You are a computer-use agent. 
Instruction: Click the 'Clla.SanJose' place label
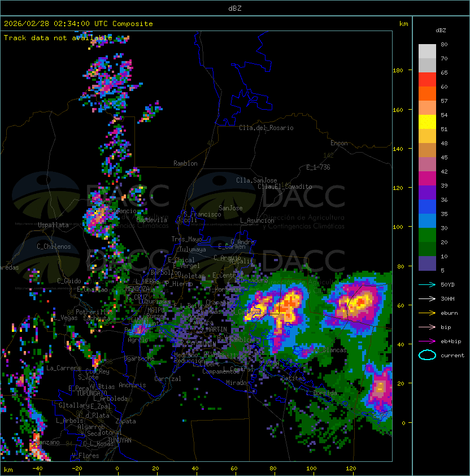click(256, 180)
